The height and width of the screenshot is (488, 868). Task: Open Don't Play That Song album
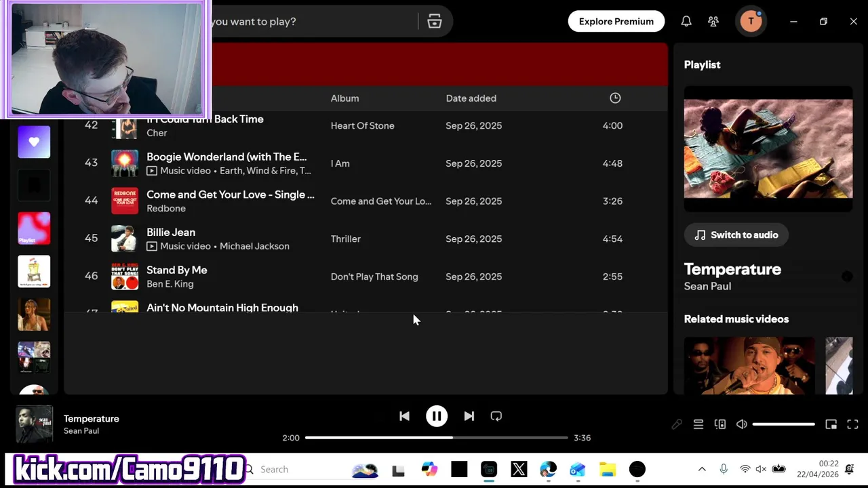pyautogui.click(x=374, y=277)
